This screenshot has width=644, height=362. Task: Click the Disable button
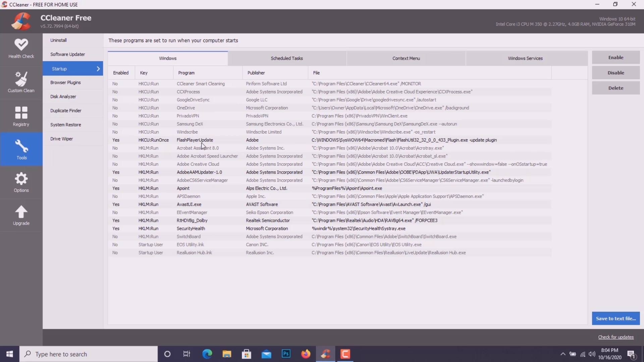pos(616,73)
